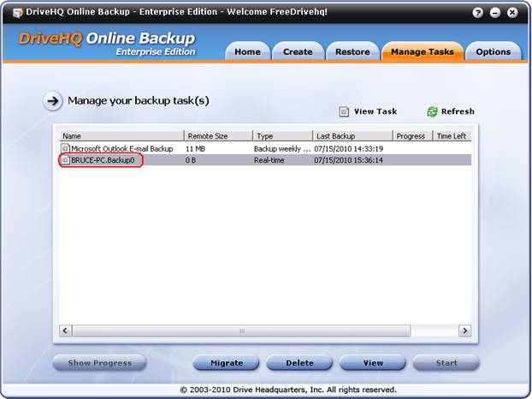Viewport: 532px width, 399px height.
Task: Click the Microsoft Outlook E-mail Backup task icon
Action: (65, 148)
